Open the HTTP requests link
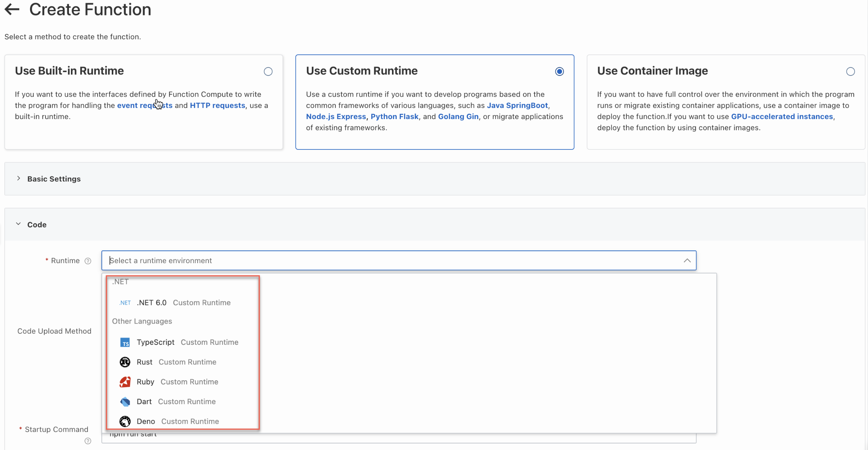The width and height of the screenshot is (868, 450). point(217,105)
